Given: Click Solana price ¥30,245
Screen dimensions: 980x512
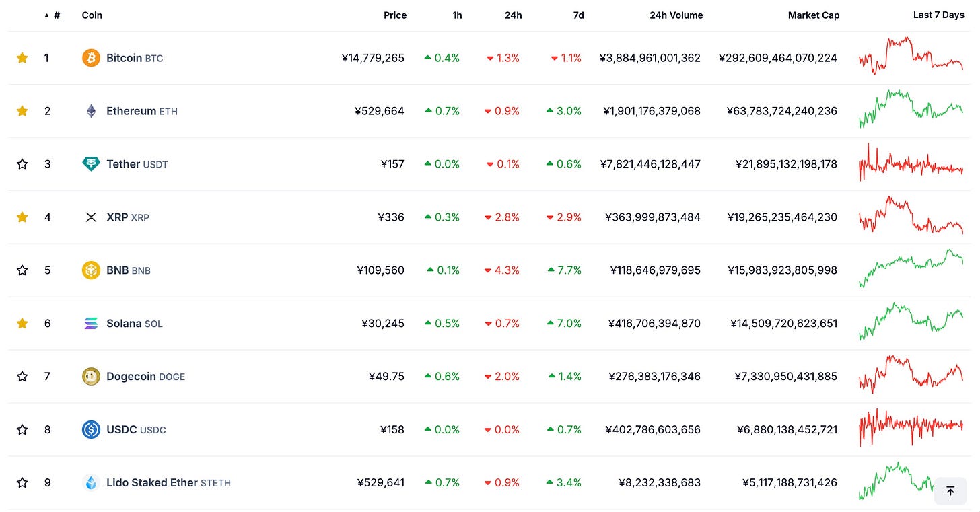Looking at the screenshot, I should click(x=383, y=324).
